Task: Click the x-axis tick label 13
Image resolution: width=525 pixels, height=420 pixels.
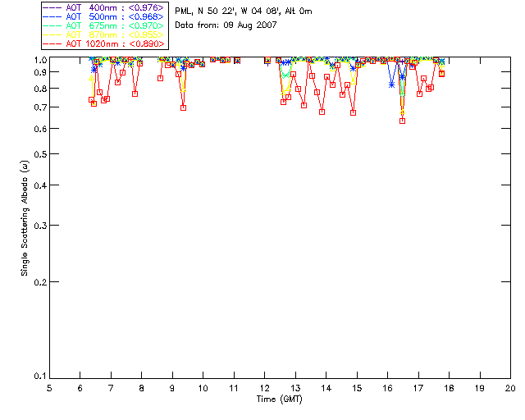Action: [295, 388]
